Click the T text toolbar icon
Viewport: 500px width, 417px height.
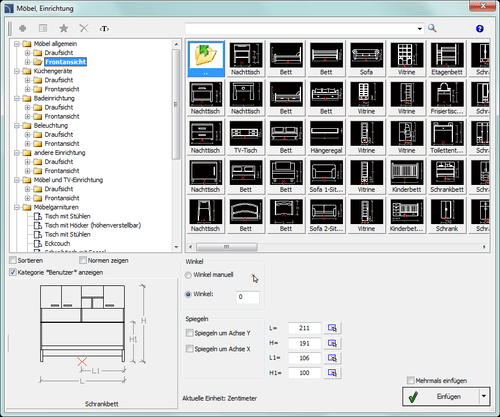104,29
